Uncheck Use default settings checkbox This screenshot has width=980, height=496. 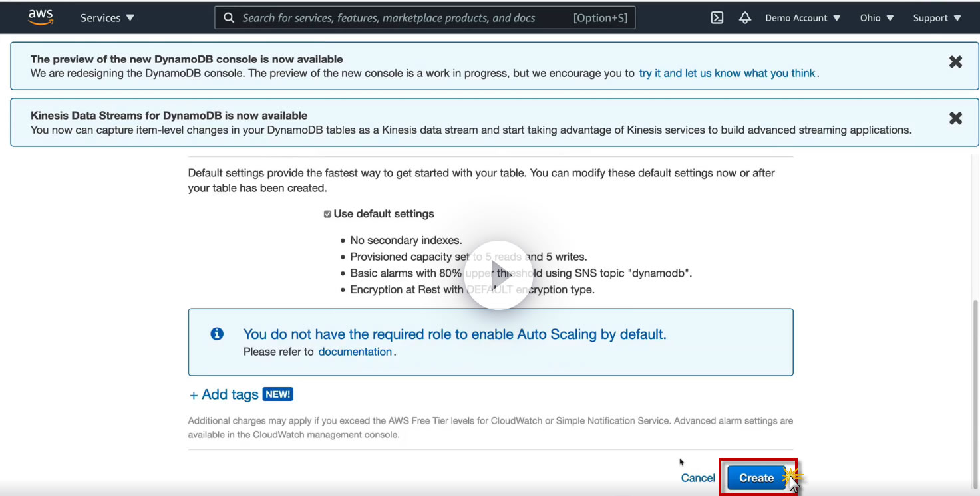coord(327,214)
